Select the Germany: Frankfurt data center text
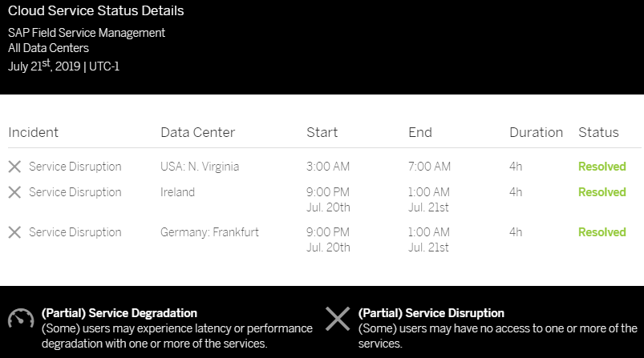 pyautogui.click(x=209, y=232)
